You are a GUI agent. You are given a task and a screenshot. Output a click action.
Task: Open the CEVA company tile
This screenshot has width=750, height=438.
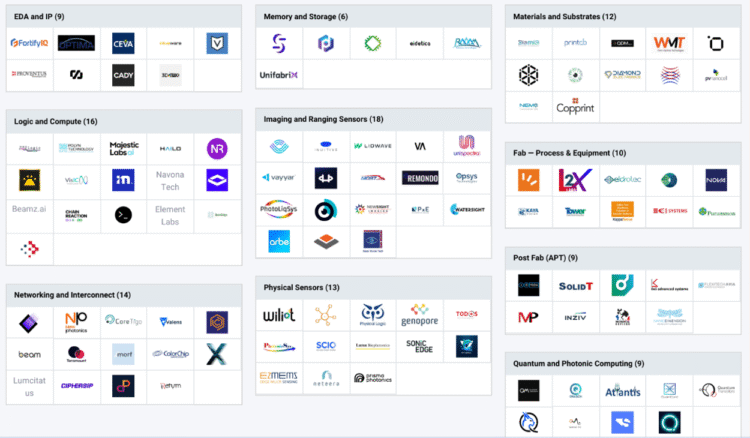123,43
